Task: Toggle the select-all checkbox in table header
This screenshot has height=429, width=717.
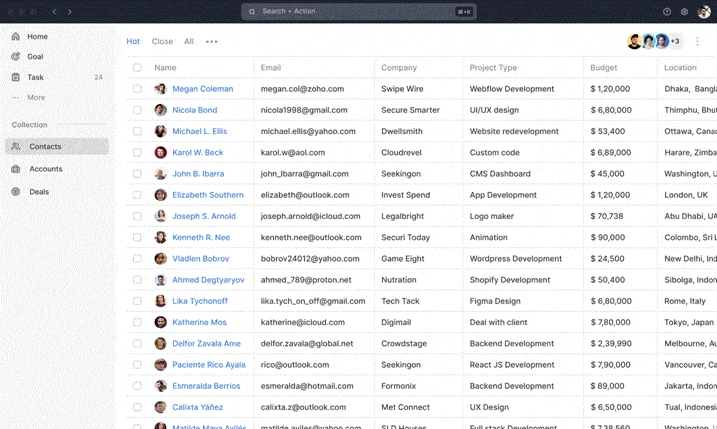Action: tap(137, 68)
